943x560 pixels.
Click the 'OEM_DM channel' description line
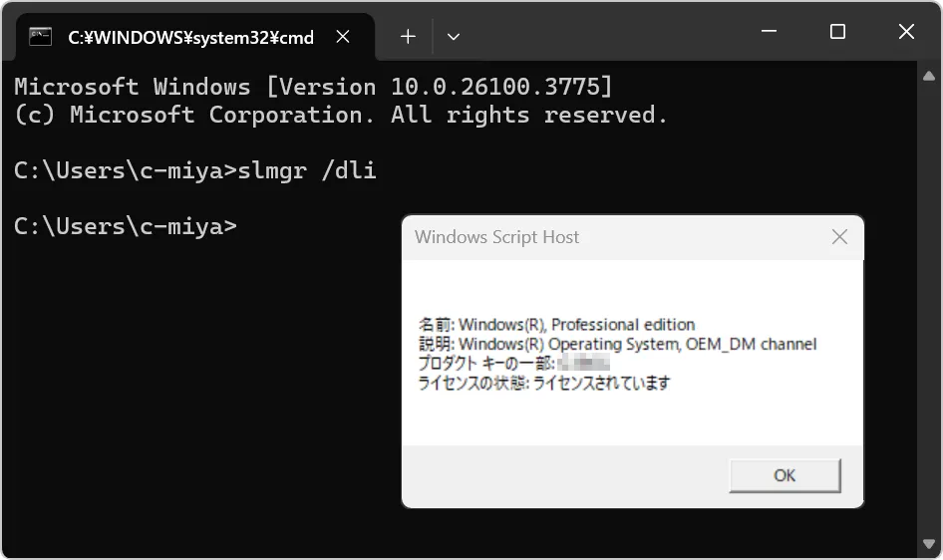click(618, 344)
